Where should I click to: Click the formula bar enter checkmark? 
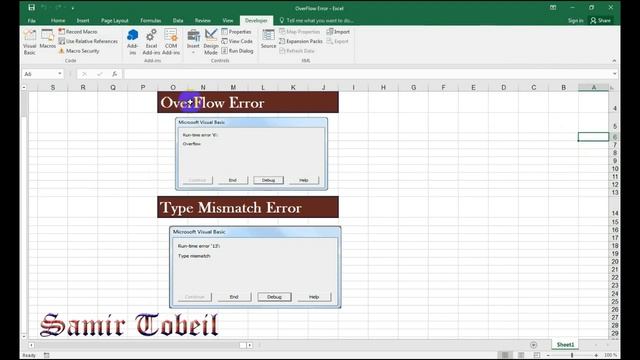(x=100, y=74)
